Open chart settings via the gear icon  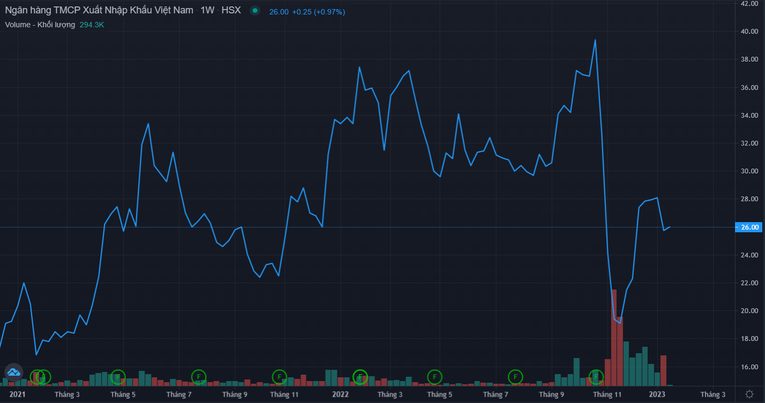click(x=750, y=394)
